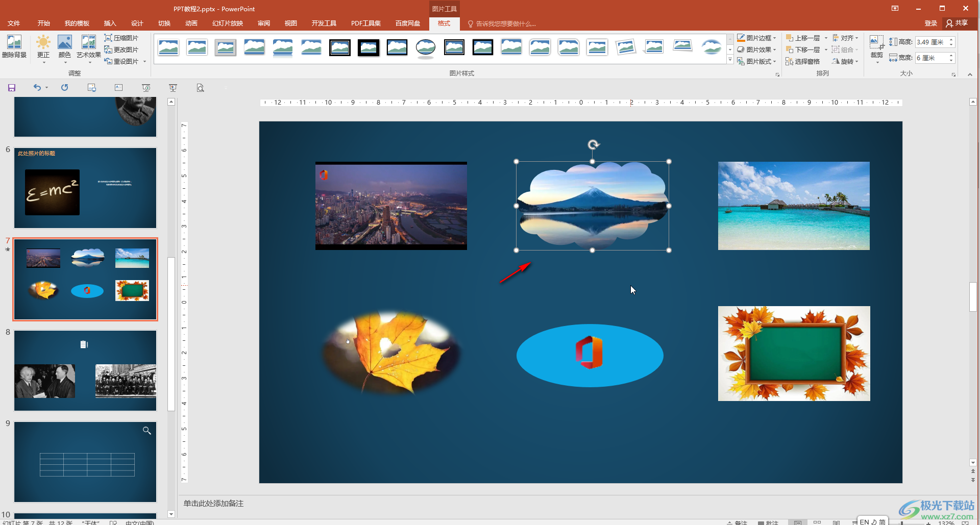Expand the 重设图片 dropdown arrow
The height and width of the screenshot is (525, 980).
tap(144, 62)
